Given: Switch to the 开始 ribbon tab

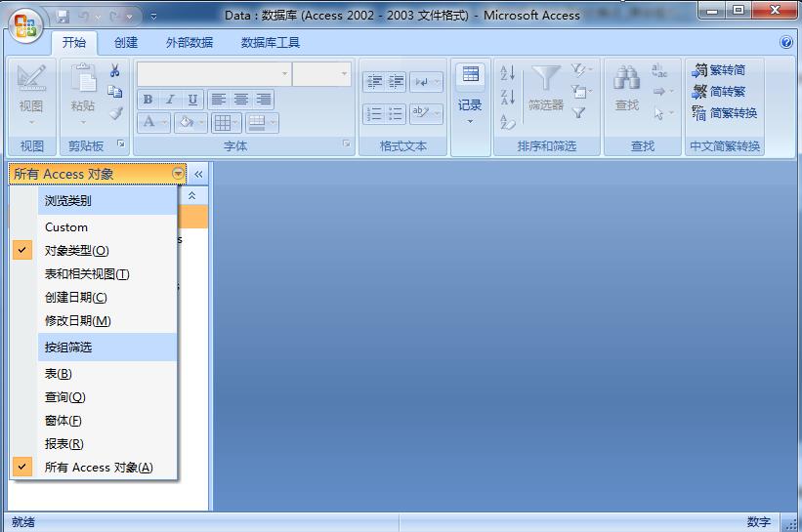Looking at the screenshot, I should pyautogui.click(x=74, y=42).
